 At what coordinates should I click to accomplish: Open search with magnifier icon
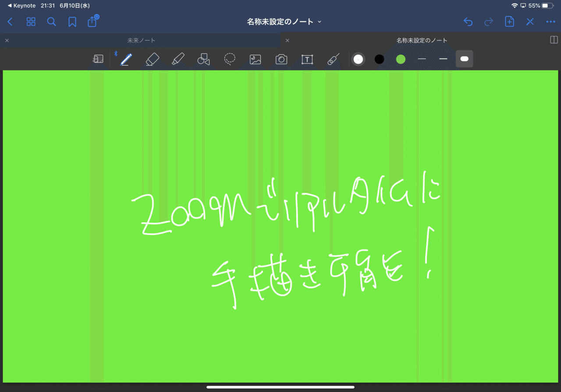tap(52, 21)
